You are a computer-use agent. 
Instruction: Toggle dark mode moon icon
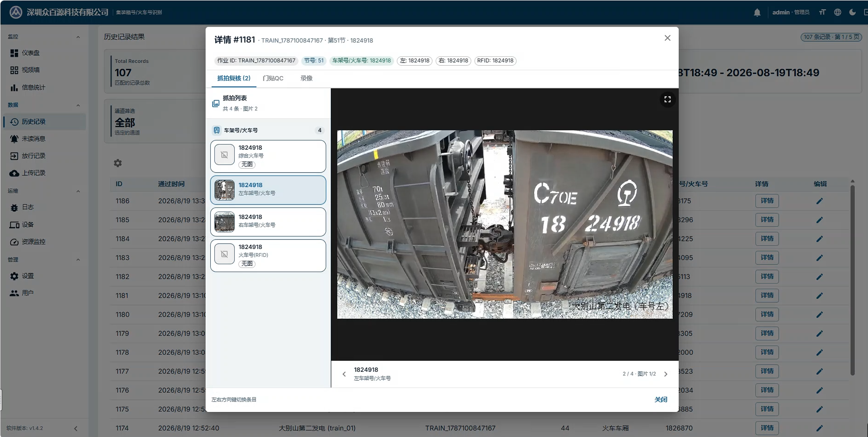tap(852, 12)
